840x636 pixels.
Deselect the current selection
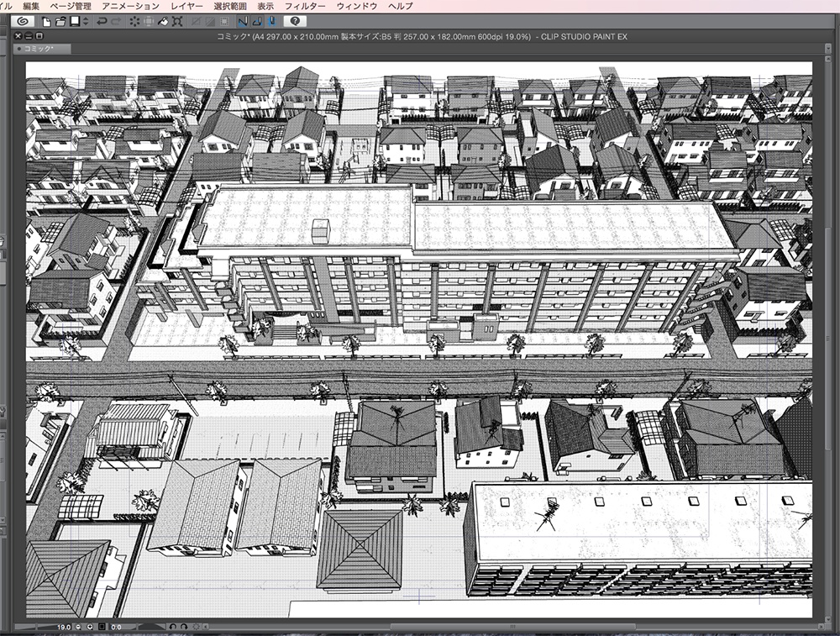[197, 22]
